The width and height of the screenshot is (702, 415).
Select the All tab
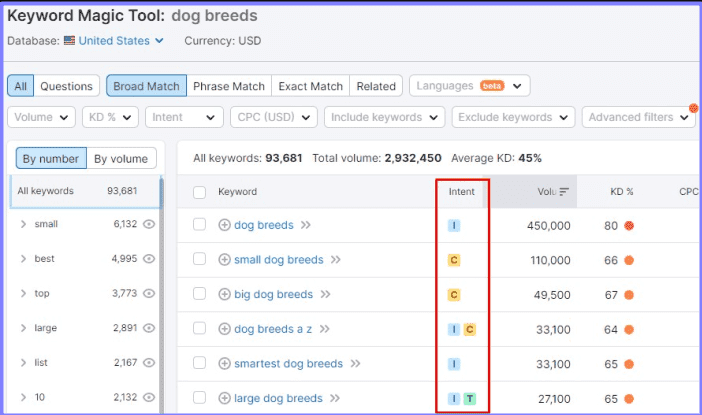pos(21,86)
